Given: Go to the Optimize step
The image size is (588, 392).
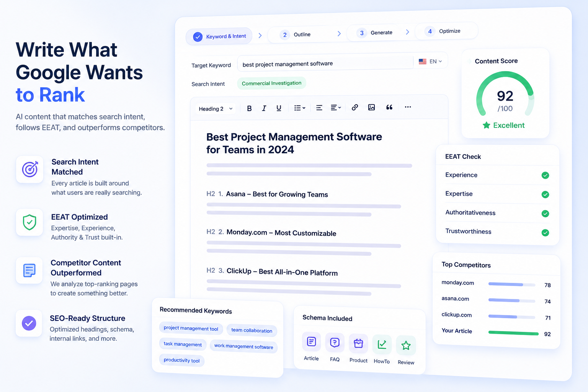Looking at the screenshot, I should click(x=446, y=31).
